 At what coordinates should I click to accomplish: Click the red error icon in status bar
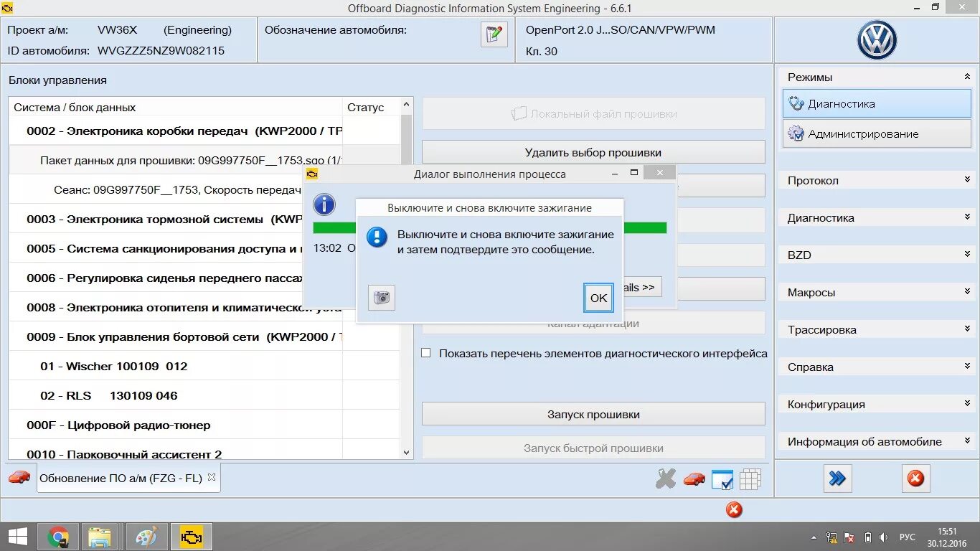pos(733,510)
